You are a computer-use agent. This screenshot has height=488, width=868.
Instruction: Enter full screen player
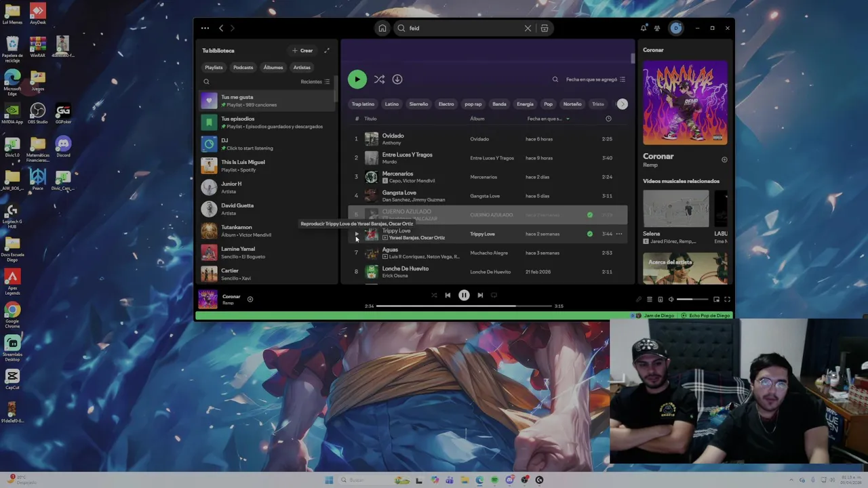[x=727, y=300]
